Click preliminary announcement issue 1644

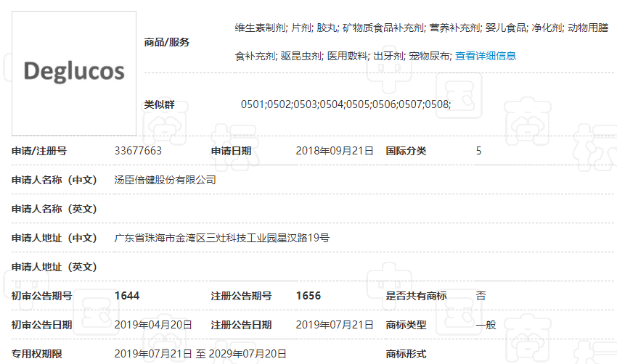tap(127, 296)
